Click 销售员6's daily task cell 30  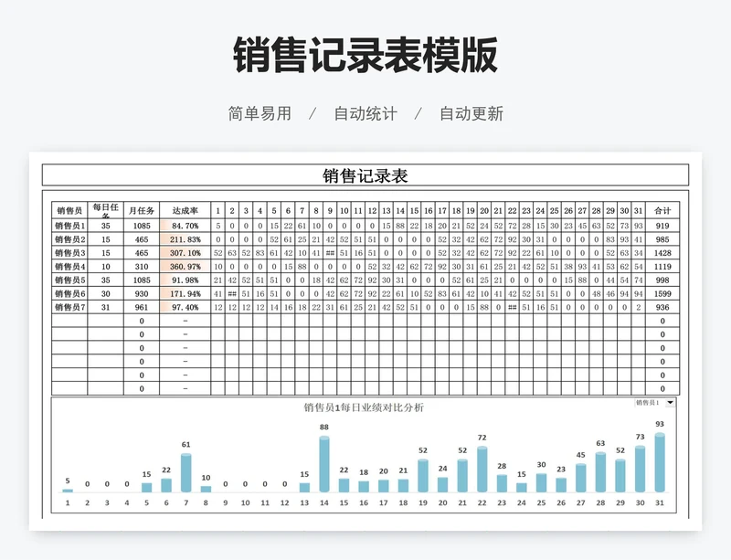point(106,293)
